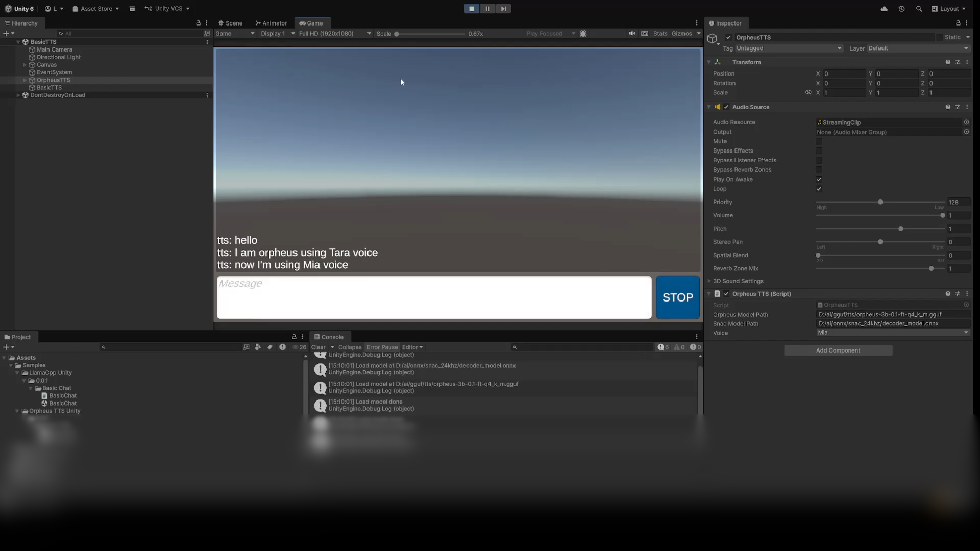This screenshot has height=551, width=980.
Task: Switch to the Scene tab
Action: (230, 23)
